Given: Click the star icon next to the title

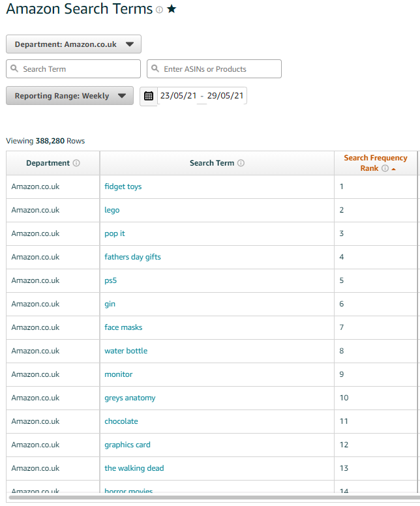Looking at the screenshot, I should coord(172,10).
